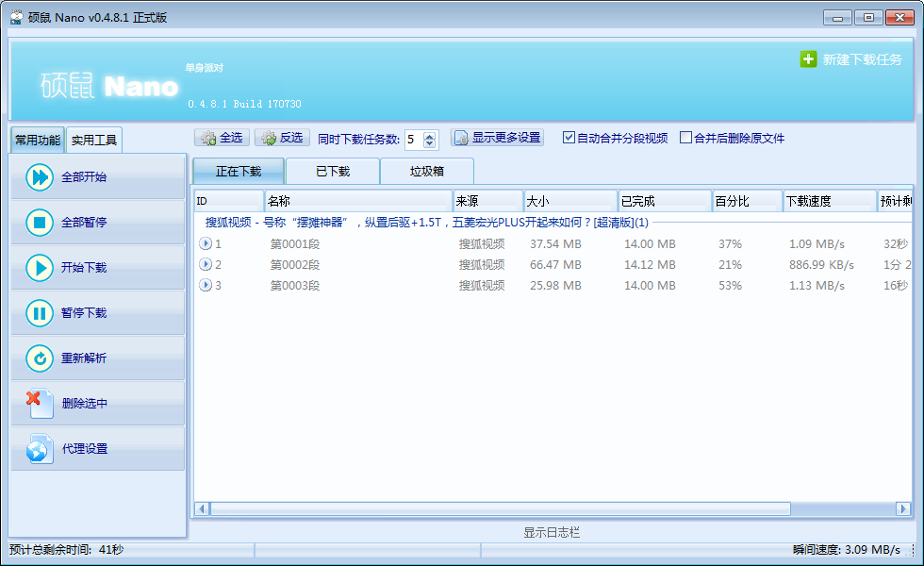The image size is (924, 566).
Task: Maximize the 硕鼠 Nano window
Action: pyautogui.click(x=868, y=18)
